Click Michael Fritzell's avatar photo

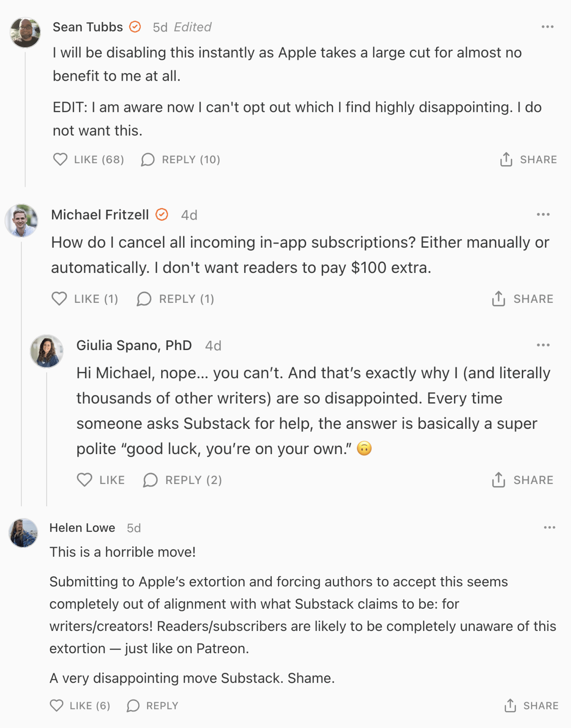point(22,221)
